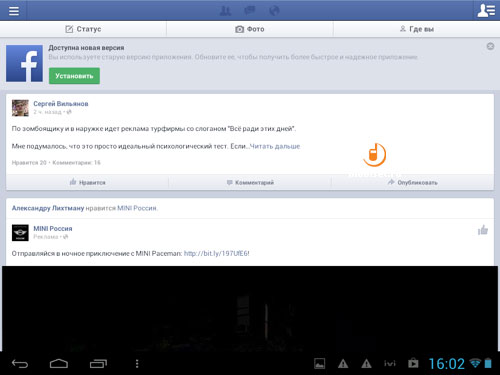Tap the 16:02 clock
This screenshot has width=500, height=375.
[446, 364]
